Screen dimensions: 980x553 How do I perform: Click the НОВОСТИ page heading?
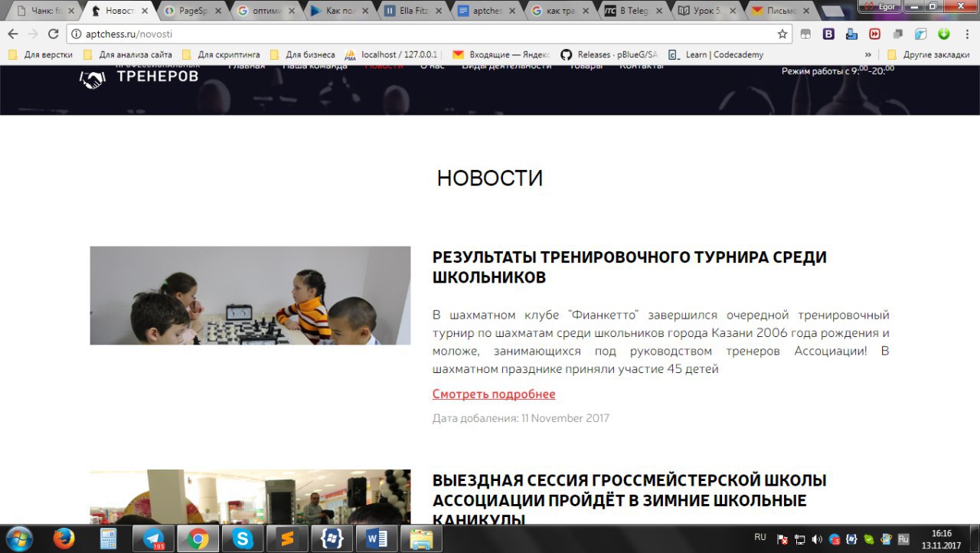[x=490, y=178]
